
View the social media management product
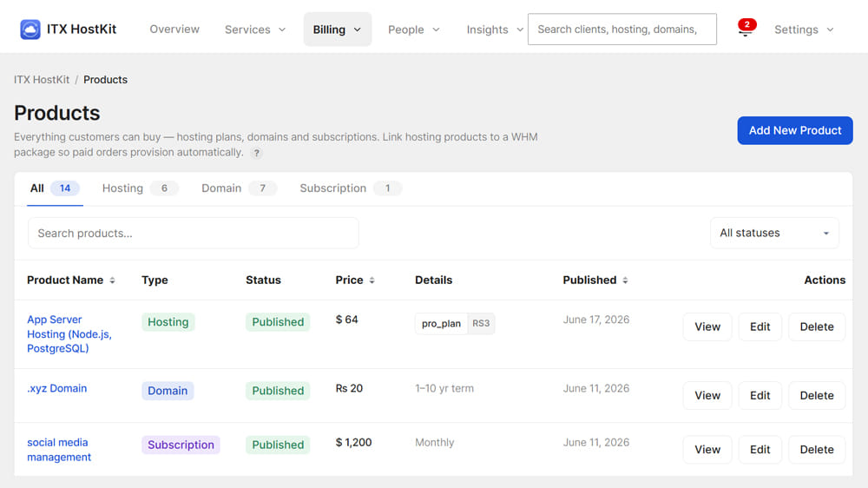pos(707,449)
